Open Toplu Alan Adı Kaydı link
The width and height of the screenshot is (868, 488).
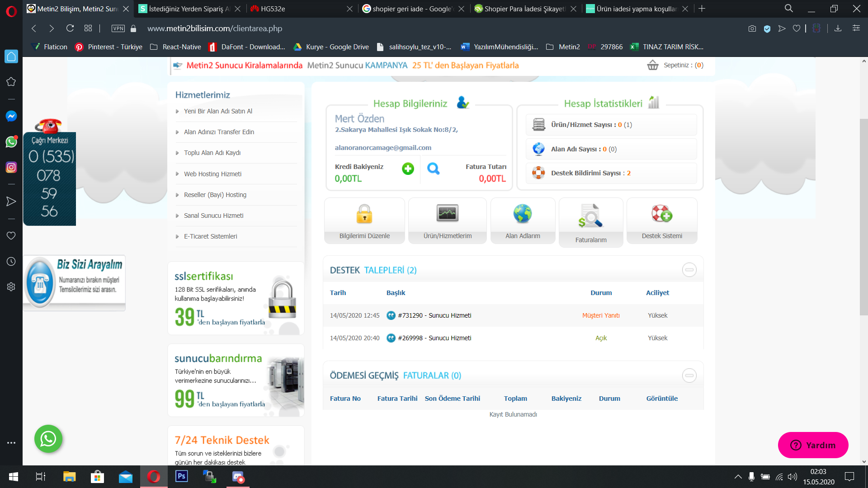coord(212,153)
